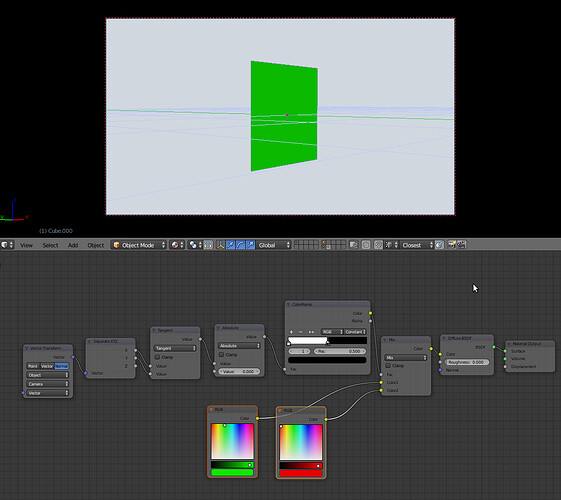
Task: Click the red color swatch in RGB node
Action: point(301,473)
